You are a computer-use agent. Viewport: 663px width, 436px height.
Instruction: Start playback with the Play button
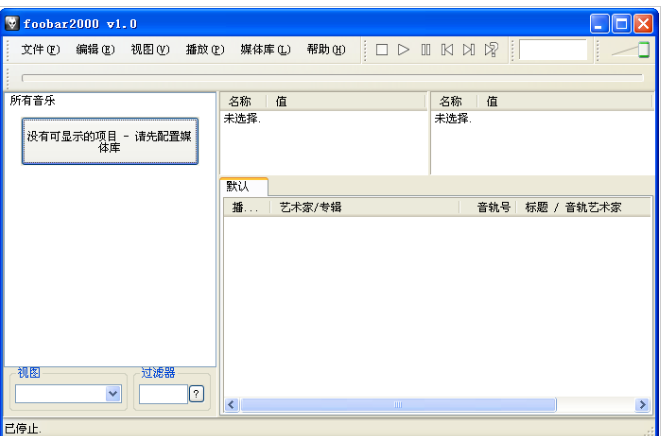[x=403, y=50]
